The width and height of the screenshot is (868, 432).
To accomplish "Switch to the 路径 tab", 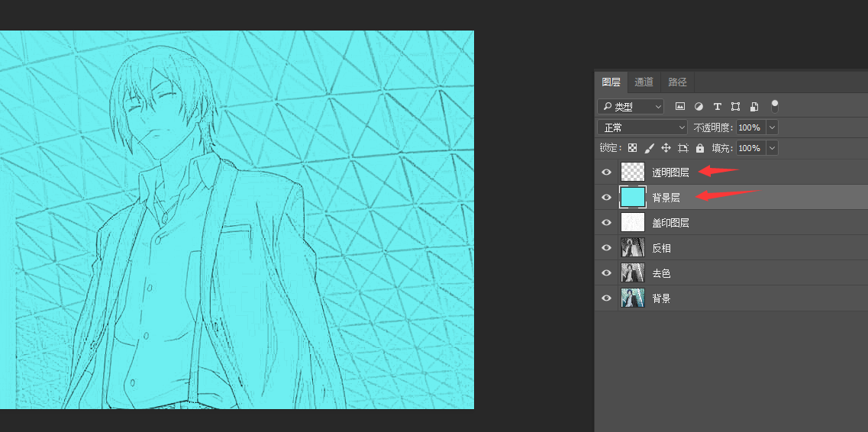I will pyautogui.click(x=678, y=82).
